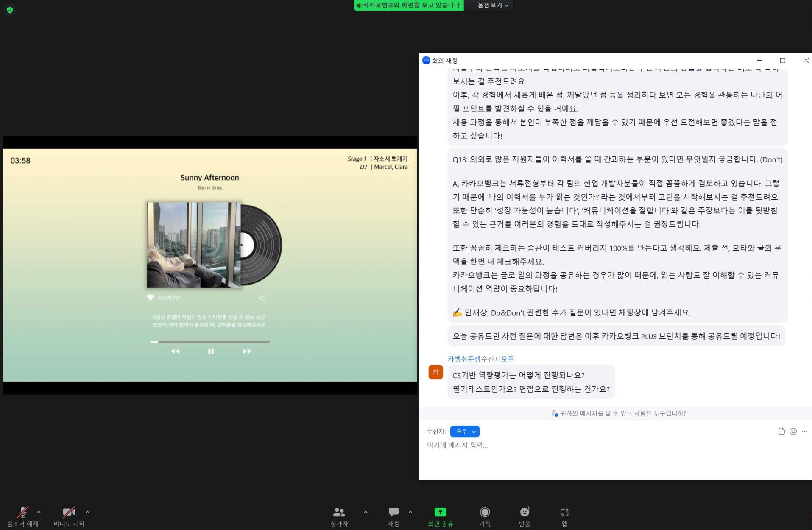Screen dimensions: 812x530
Task: Click the green 화면 공유 share screen button
Action: tap(440, 516)
